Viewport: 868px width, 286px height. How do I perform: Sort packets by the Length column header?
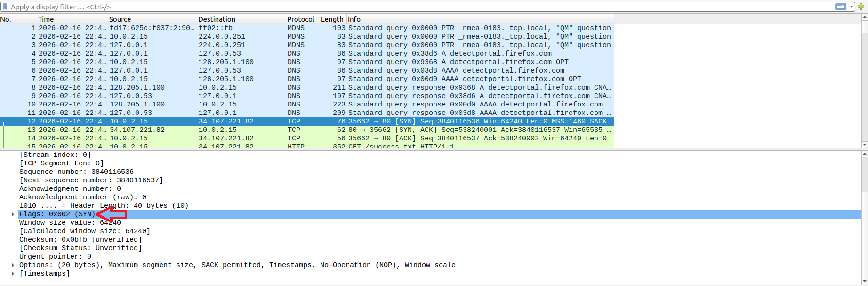point(333,19)
